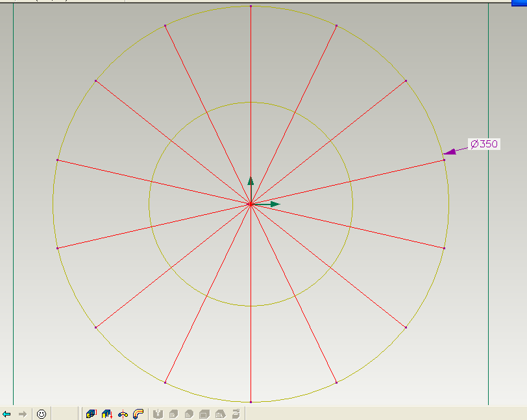Click the sketch center point
This screenshot has height=420, width=527.
(x=252, y=204)
